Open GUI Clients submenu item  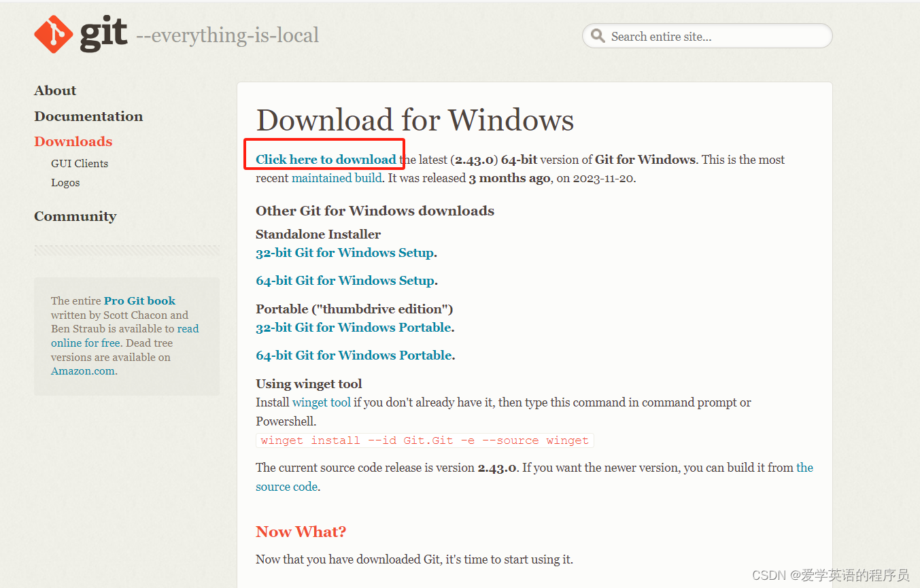[80, 163]
